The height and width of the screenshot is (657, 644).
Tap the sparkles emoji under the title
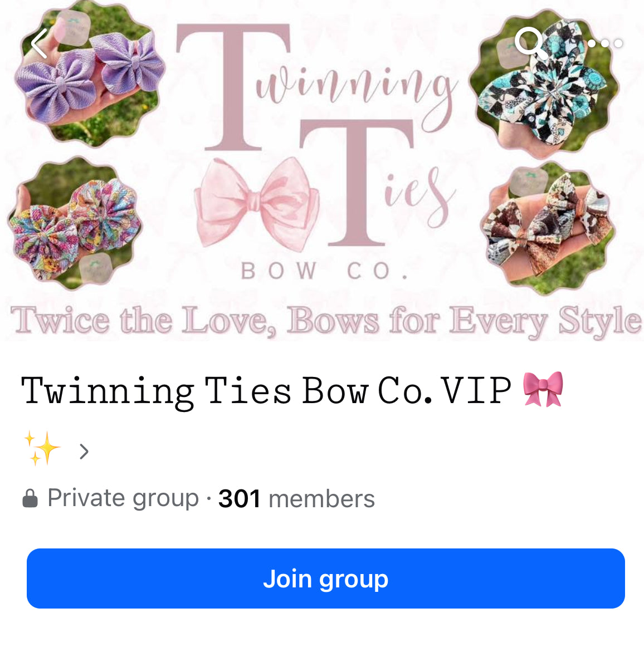pos(42,448)
